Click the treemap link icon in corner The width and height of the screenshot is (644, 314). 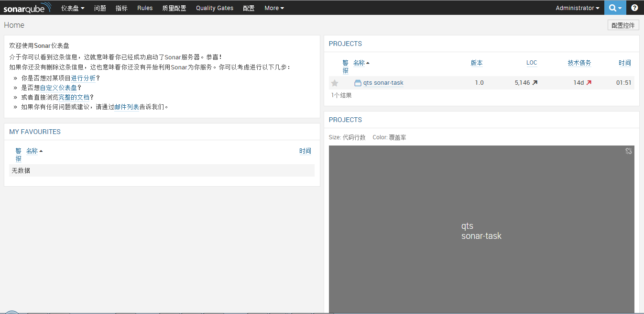tap(629, 151)
